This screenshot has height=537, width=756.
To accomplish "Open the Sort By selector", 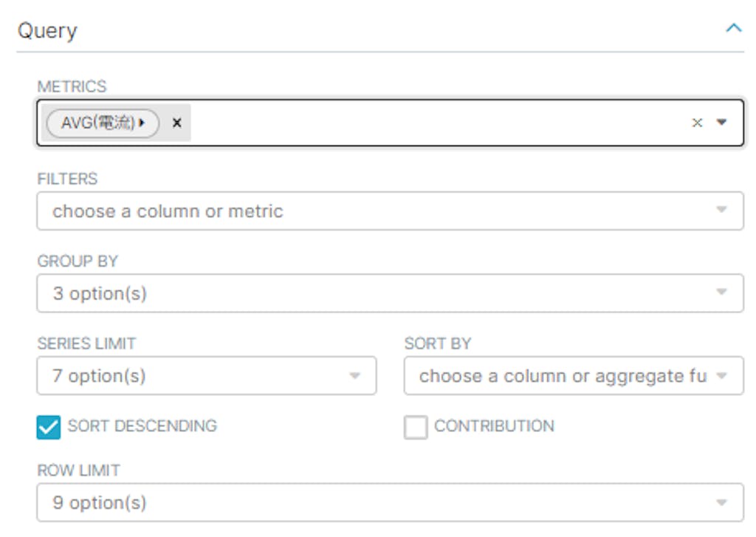I will (x=561, y=376).
